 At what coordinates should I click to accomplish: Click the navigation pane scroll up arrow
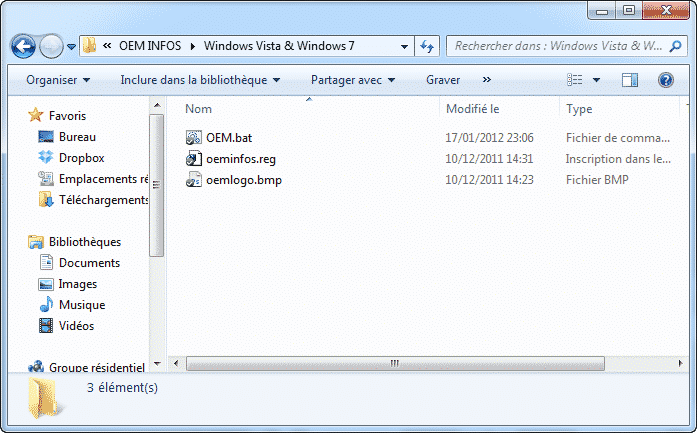point(156,105)
